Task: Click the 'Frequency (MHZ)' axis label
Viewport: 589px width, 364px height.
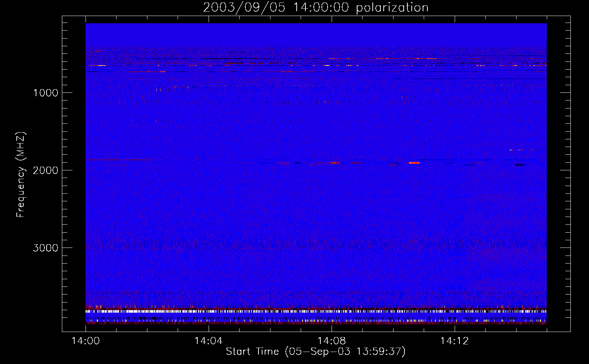Action: 21,175
